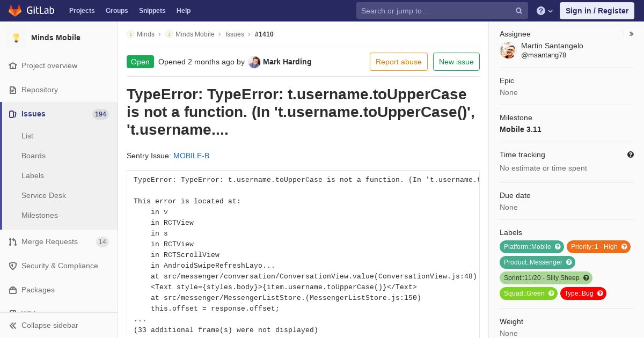This screenshot has width=644, height=338.
Task: Create a New issue
Action: click(x=456, y=62)
